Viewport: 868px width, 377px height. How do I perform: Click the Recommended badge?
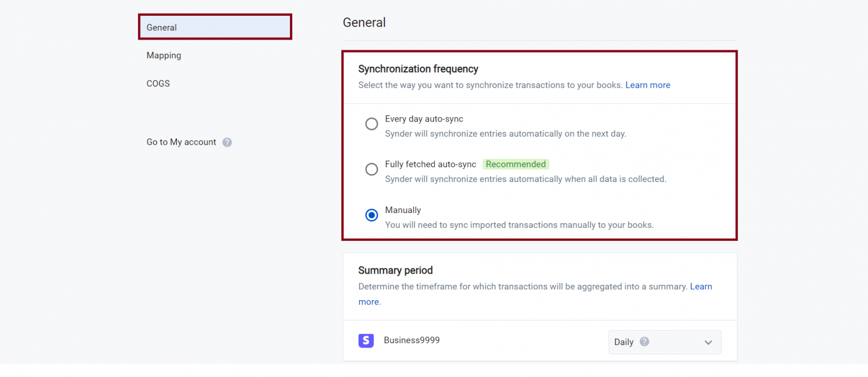pos(515,164)
